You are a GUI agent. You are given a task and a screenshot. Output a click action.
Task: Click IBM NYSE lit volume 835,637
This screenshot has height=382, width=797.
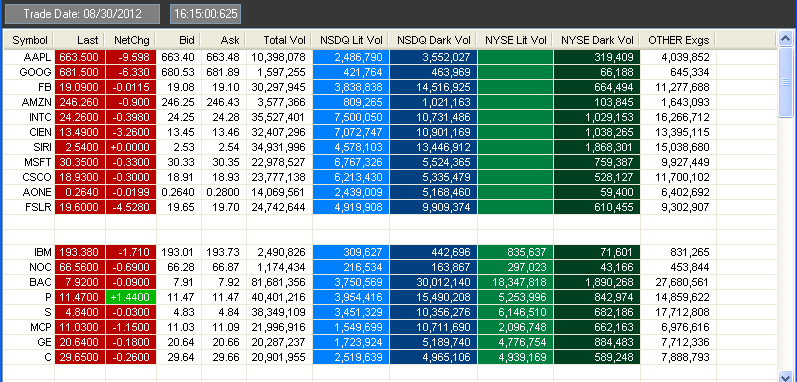516,252
